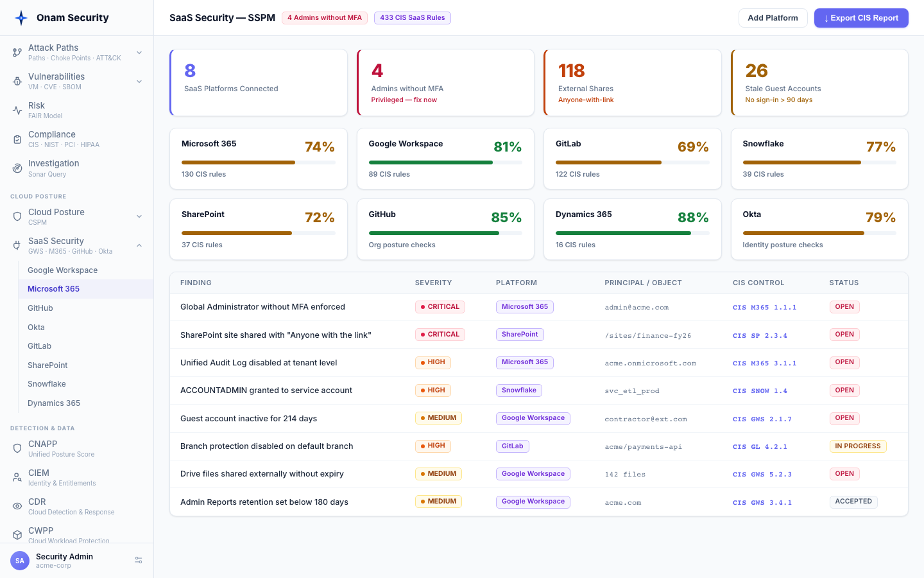The image size is (924, 578).
Task: Open Snowflake sidebar item
Action: tap(86, 384)
